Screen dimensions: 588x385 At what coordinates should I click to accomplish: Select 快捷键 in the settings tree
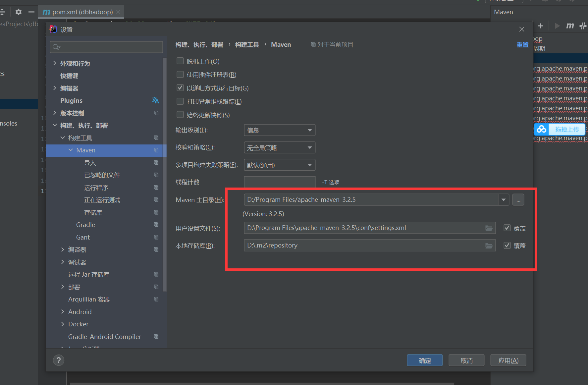69,76
